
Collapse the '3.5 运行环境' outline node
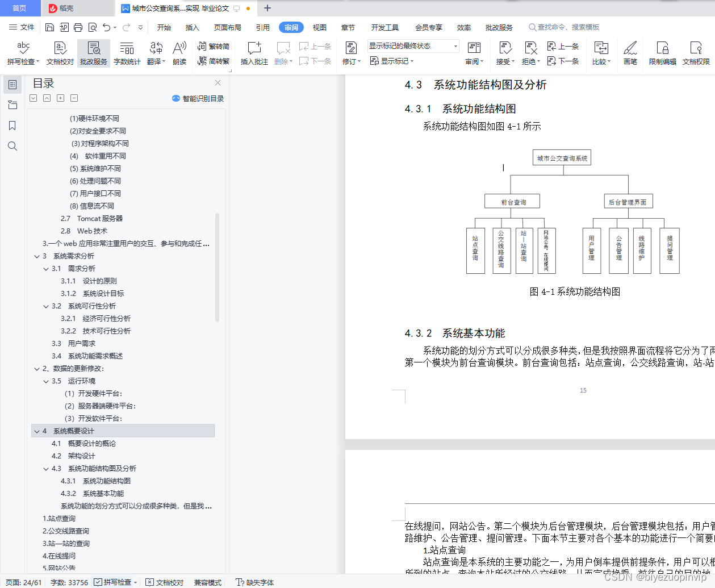pos(46,381)
